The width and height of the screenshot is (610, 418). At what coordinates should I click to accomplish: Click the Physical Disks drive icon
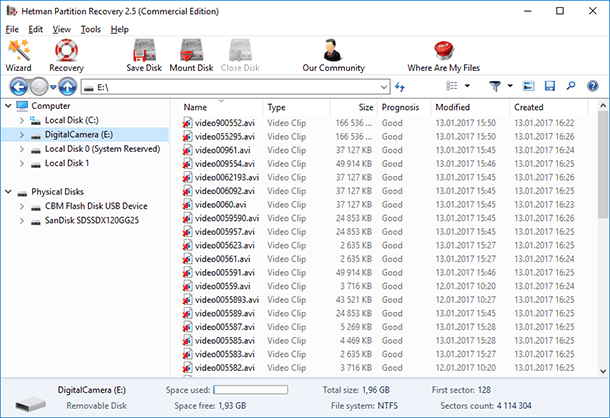(x=22, y=192)
